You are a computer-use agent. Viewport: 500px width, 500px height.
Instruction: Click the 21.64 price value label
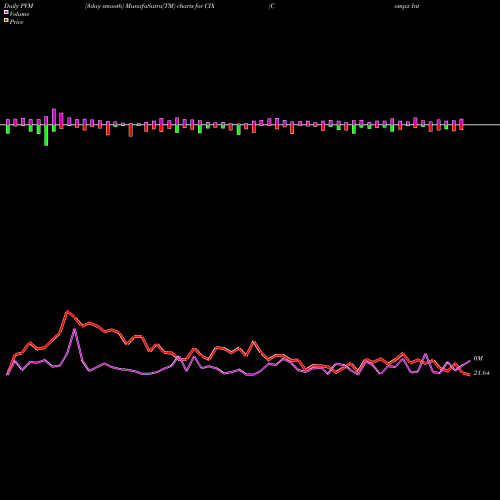click(481, 373)
